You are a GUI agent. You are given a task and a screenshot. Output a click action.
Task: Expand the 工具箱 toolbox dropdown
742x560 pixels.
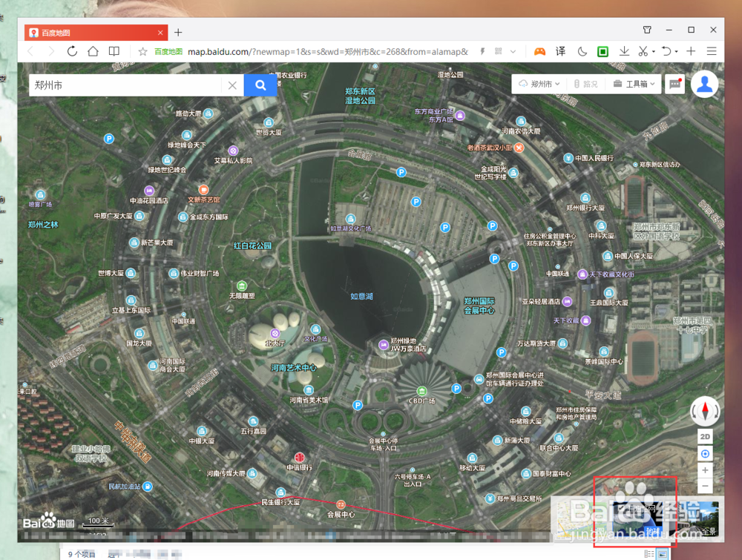tap(634, 84)
